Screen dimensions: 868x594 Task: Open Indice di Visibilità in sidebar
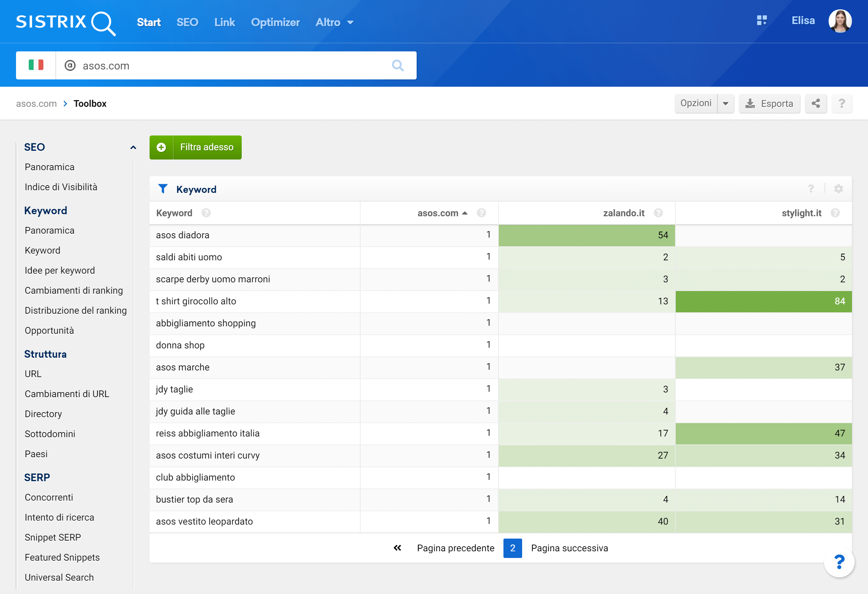pos(61,187)
